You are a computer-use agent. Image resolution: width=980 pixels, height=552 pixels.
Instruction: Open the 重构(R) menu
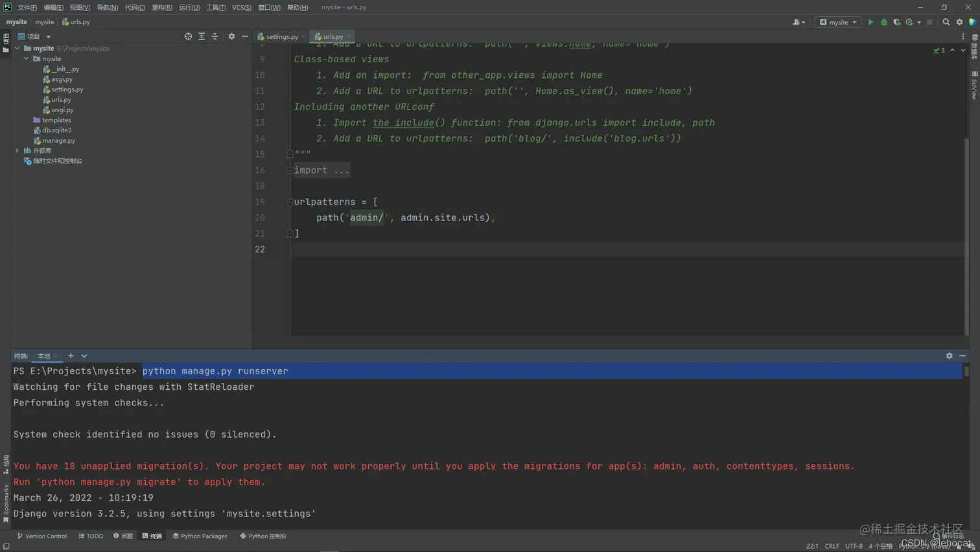pyautogui.click(x=162, y=7)
